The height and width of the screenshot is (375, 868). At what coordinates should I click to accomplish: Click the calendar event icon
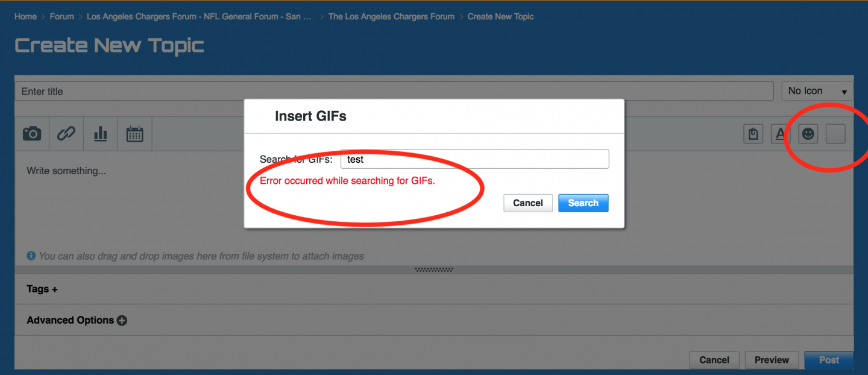[x=134, y=134]
